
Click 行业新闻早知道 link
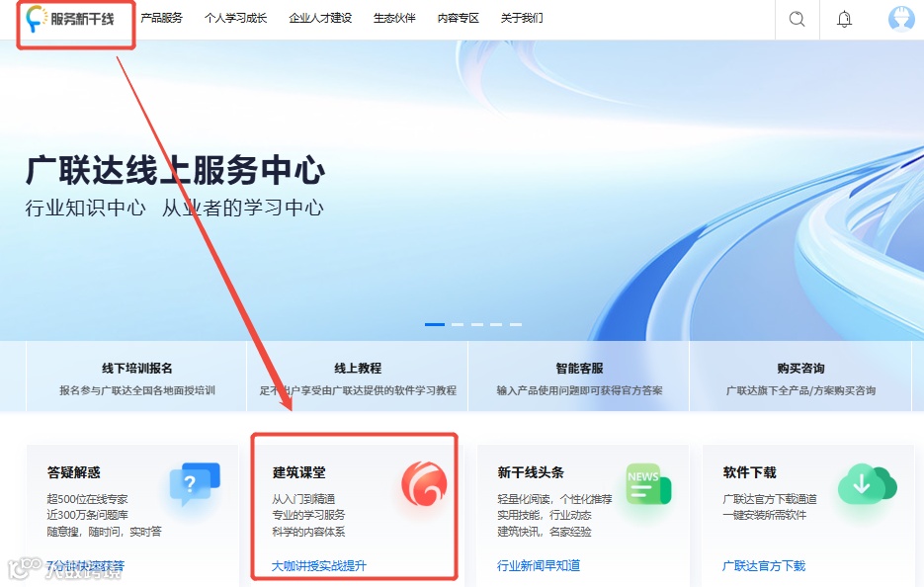point(538,566)
